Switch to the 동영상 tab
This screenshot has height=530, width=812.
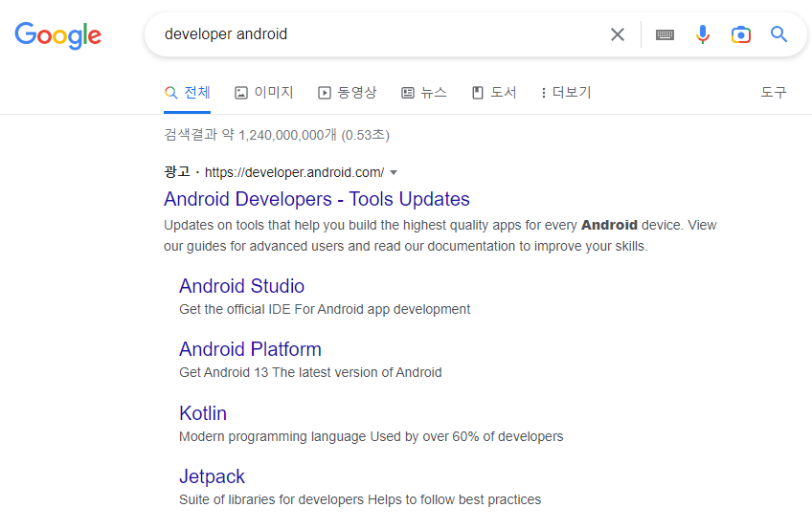347,93
